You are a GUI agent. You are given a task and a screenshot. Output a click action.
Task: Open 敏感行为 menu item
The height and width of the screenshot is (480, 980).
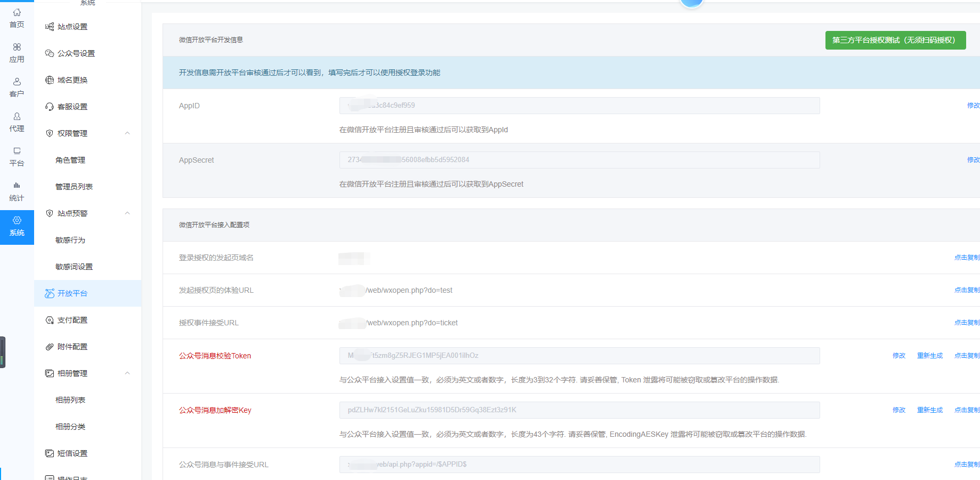[70, 240]
